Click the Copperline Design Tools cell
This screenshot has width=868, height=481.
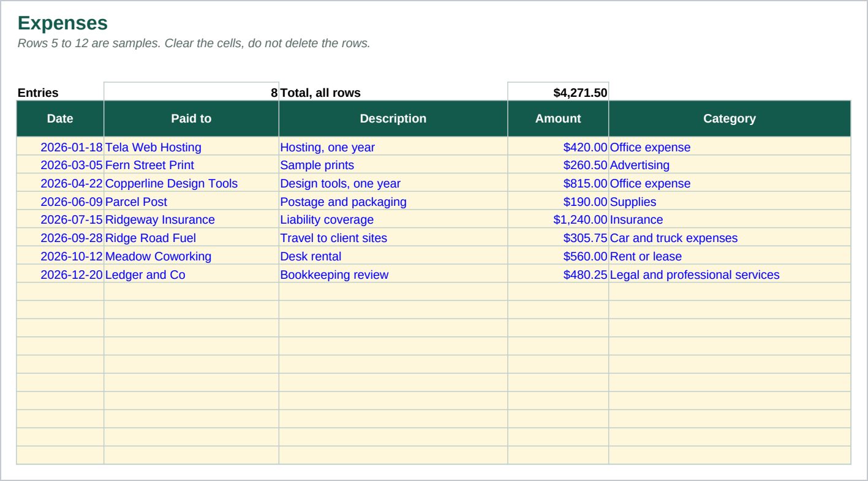(x=191, y=183)
